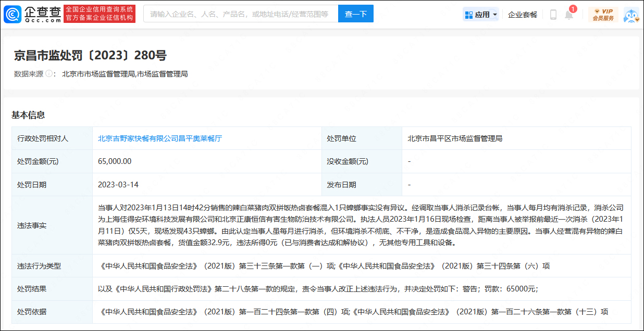
Task: Click the 违法事实 description paragraph
Action: (361, 225)
